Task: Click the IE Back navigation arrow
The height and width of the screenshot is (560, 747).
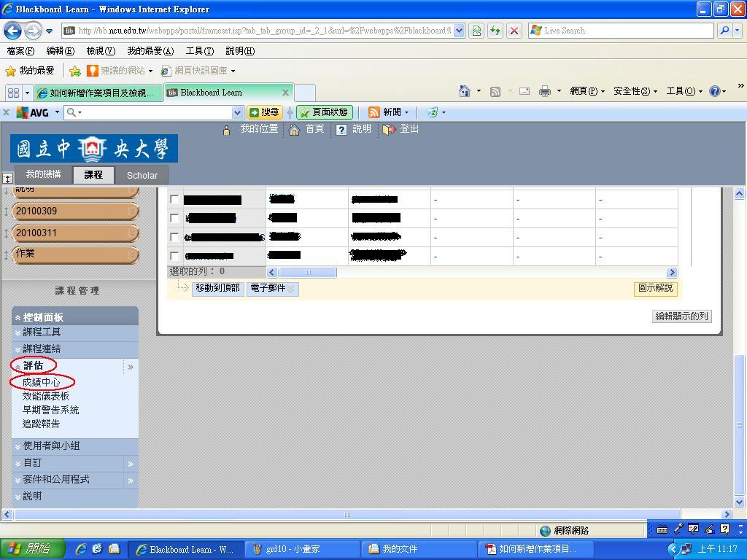Action: coord(12,31)
